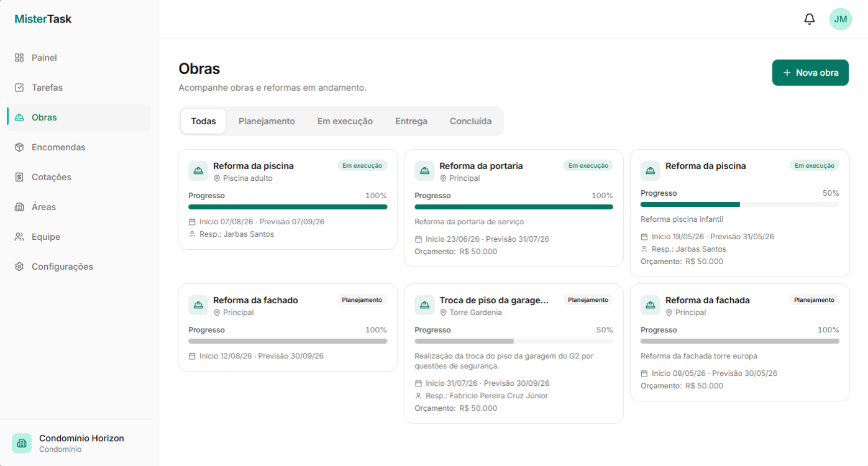Click the Condomínio Horizon account name
Screen dimensions: 868x466
click(81, 438)
